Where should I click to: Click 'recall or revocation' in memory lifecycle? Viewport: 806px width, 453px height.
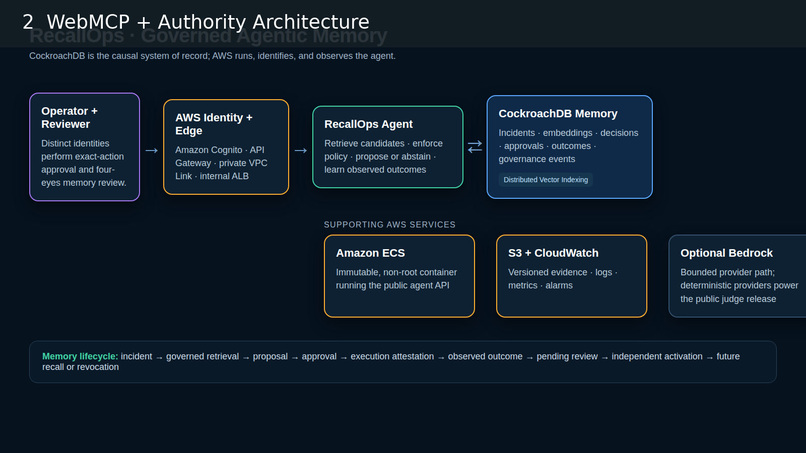(80, 367)
